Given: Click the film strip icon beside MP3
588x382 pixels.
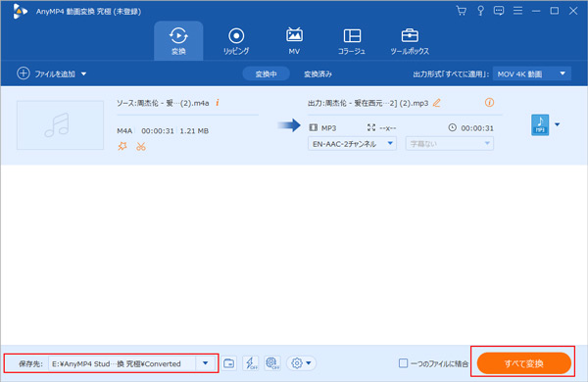Looking at the screenshot, I should [314, 128].
